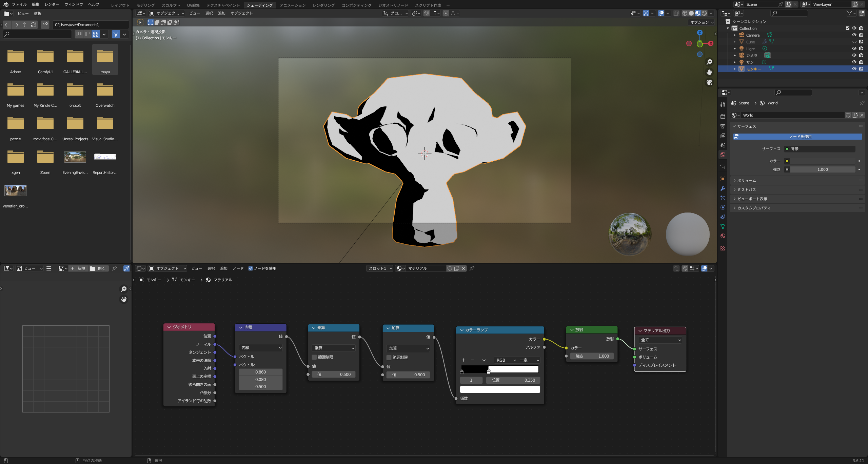Toggle viewport X-ray mode
868x464 pixels.
click(676, 13)
